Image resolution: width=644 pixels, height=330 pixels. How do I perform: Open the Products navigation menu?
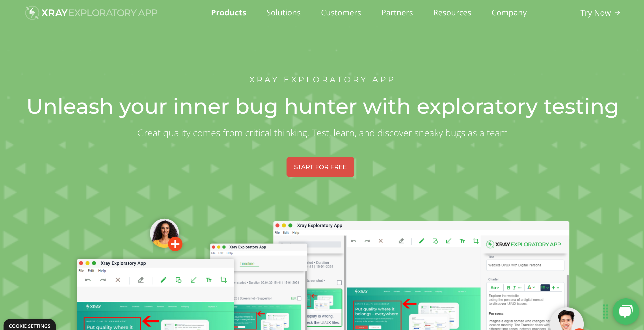tap(229, 13)
